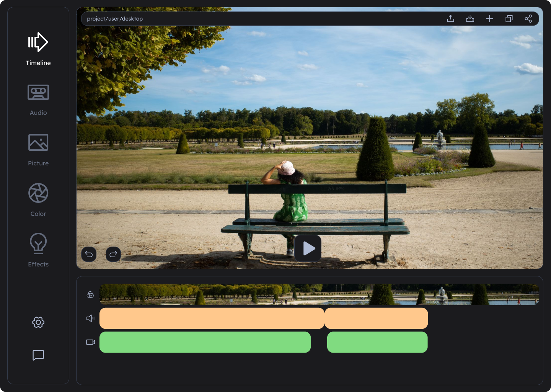Select the first orange audio clip
Viewport: 551px width, 392px height.
click(x=212, y=318)
